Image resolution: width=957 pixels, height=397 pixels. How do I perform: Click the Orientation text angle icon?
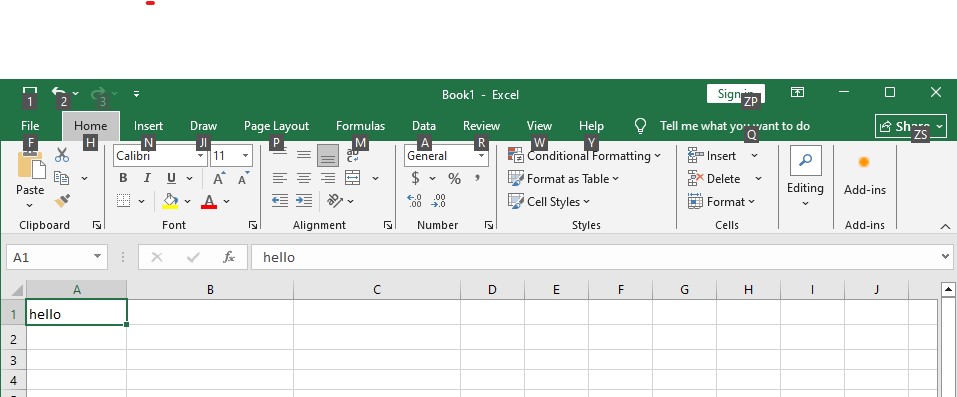coord(334,200)
